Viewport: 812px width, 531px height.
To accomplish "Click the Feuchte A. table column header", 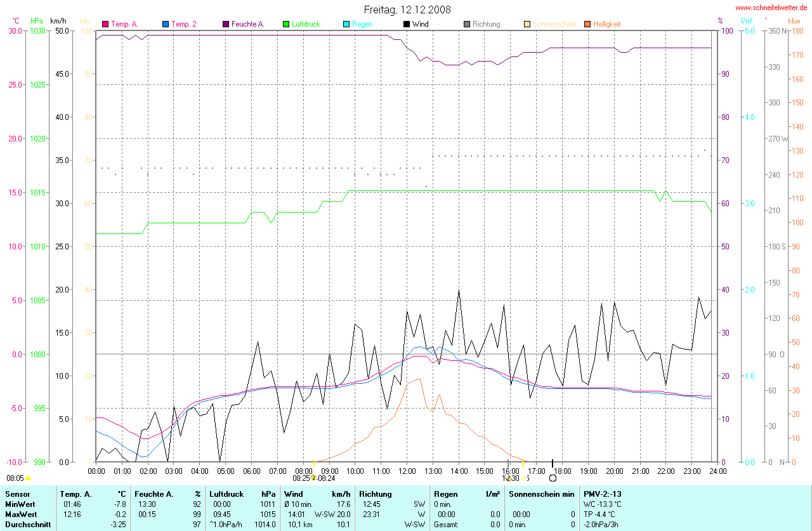I will tap(154, 494).
